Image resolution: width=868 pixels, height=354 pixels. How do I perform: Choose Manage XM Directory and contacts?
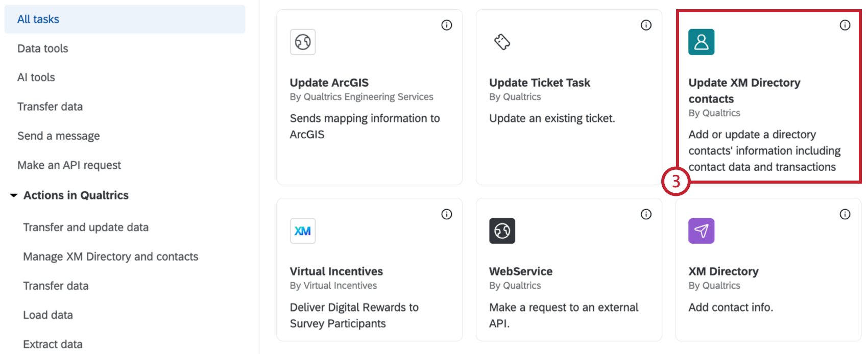click(x=111, y=257)
